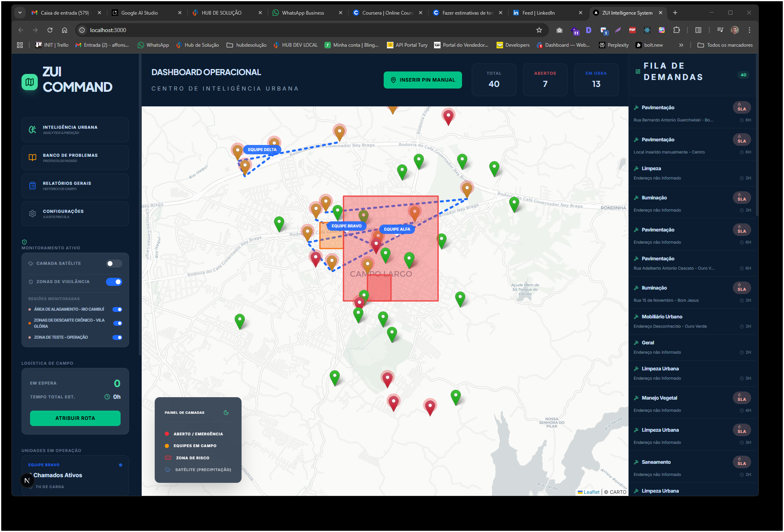Open the browser side panel icon
Screen dimensions: 784x532
click(x=698, y=30)
